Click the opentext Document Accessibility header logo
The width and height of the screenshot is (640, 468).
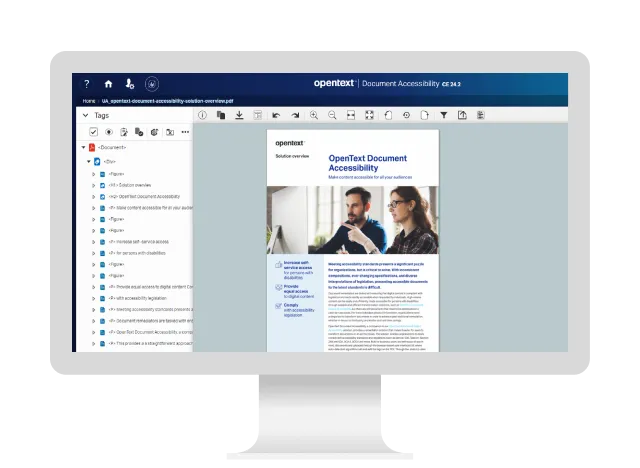pos(387,84)
